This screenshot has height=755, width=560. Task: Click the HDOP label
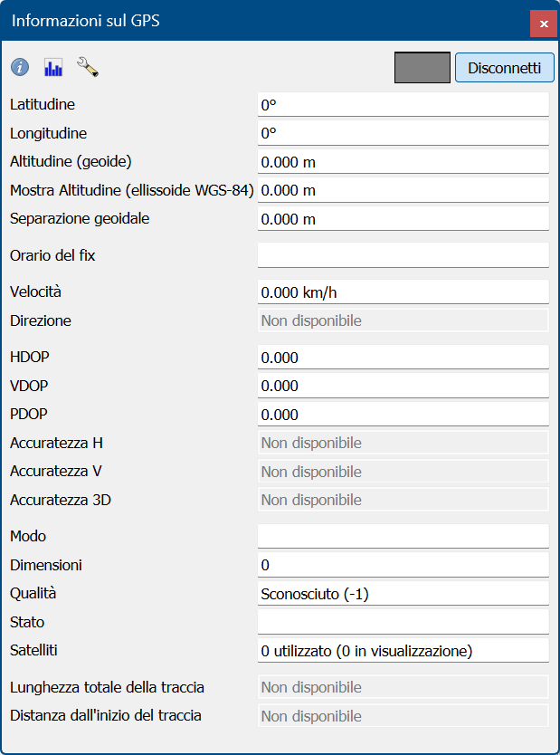[x=30, y=357]
